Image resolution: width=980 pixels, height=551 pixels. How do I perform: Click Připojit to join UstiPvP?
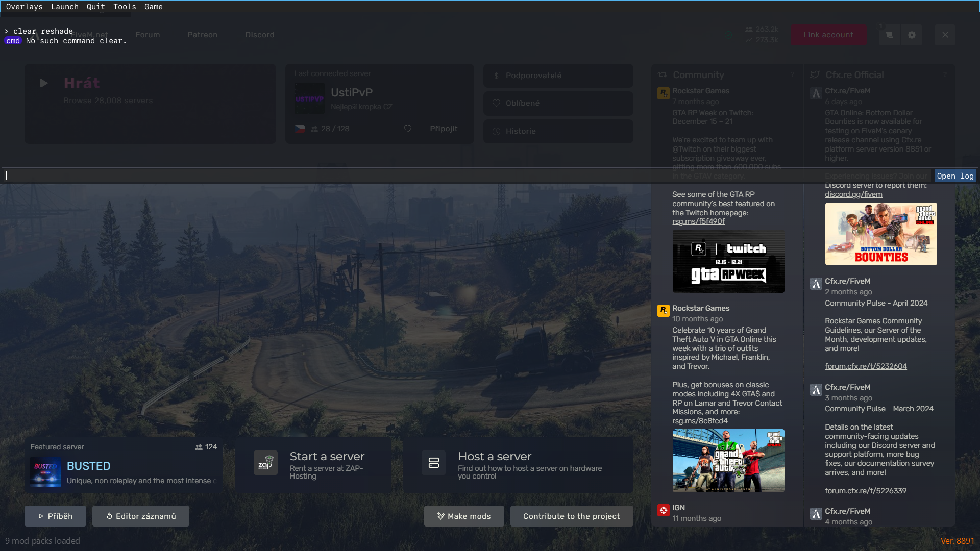tap(443, 129)
